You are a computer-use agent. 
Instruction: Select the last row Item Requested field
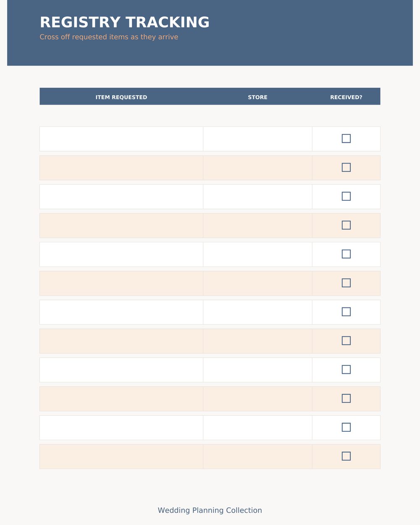(121, 457)
